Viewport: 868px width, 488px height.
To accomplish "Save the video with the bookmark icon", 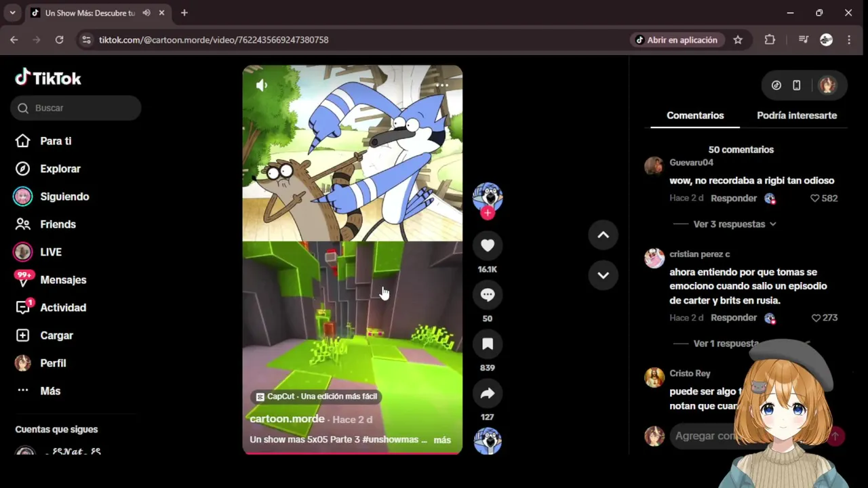I will tap(488, 344).
